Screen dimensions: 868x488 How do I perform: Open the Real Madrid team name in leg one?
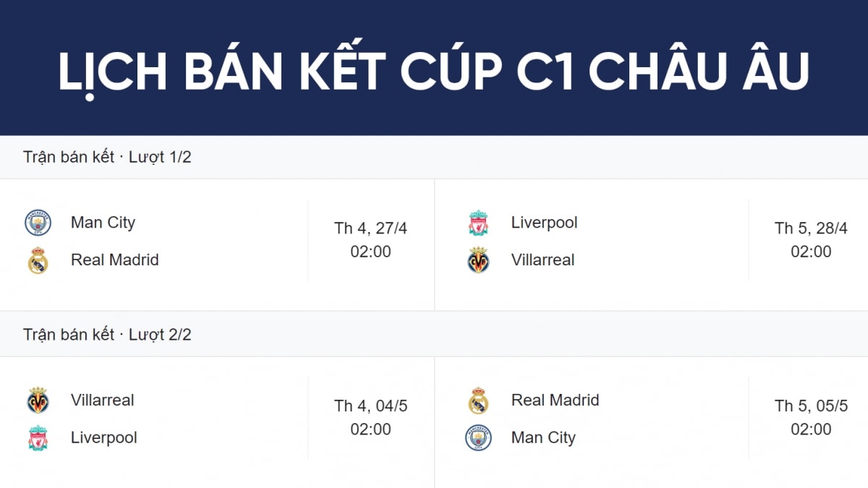coord(115,260)
